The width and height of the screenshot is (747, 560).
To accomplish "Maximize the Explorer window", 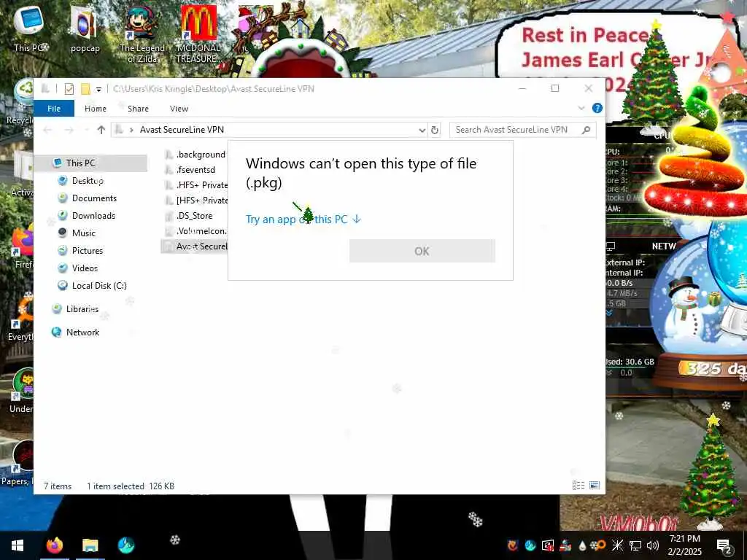I will pos(555,88).
